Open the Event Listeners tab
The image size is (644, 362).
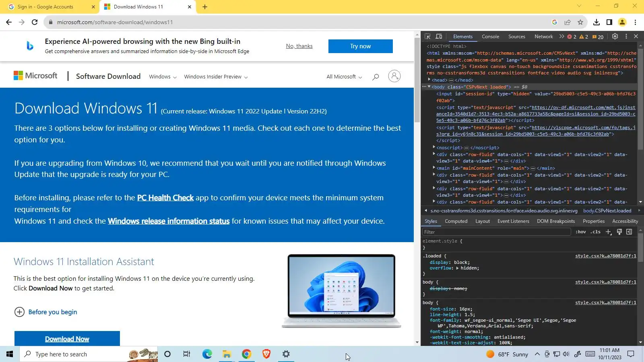tap(513, 221)
